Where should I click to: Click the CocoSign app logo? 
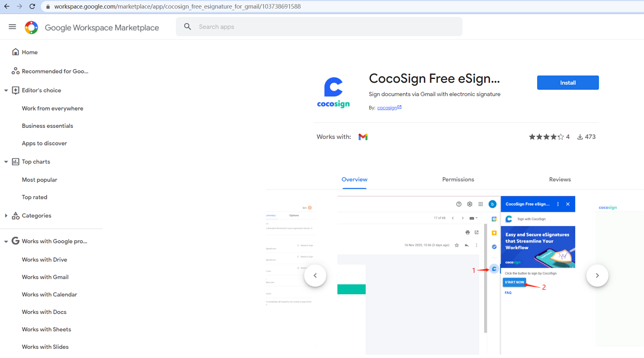333,92
